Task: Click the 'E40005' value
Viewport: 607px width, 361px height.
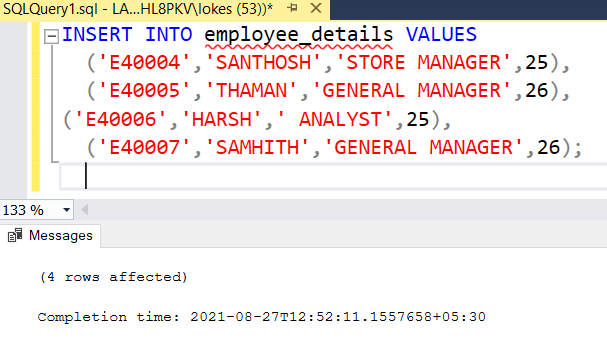Action: [x=145, y=91]
